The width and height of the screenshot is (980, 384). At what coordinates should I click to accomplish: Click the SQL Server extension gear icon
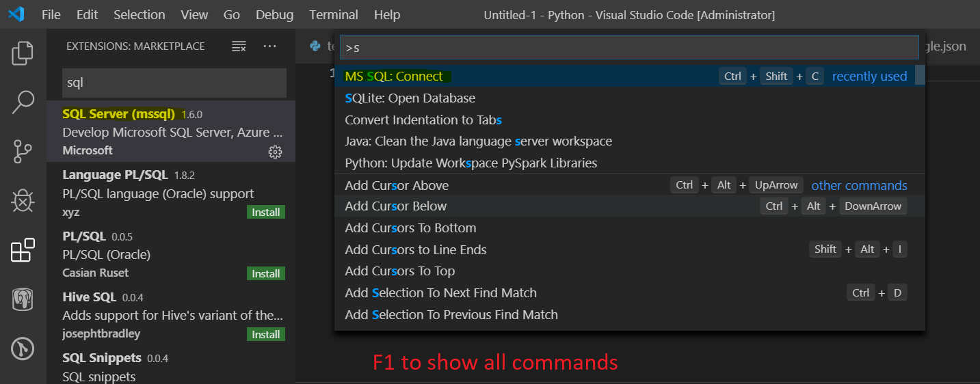point(275,152)
